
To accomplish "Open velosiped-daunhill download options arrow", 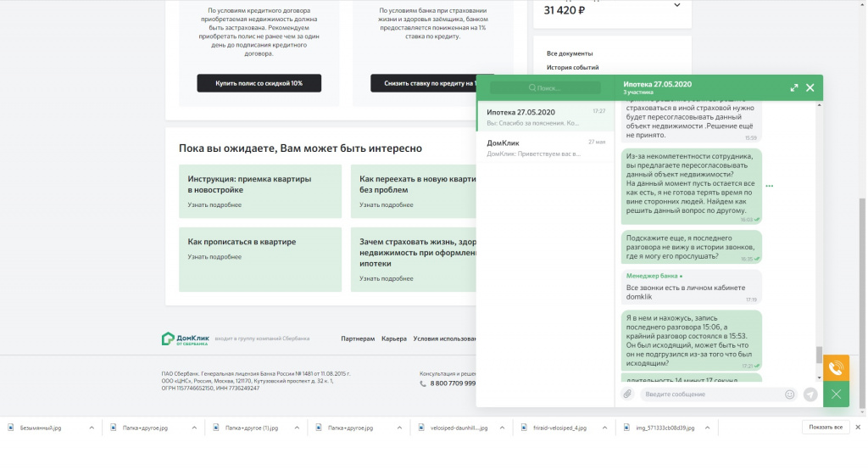I will point(502,428).
